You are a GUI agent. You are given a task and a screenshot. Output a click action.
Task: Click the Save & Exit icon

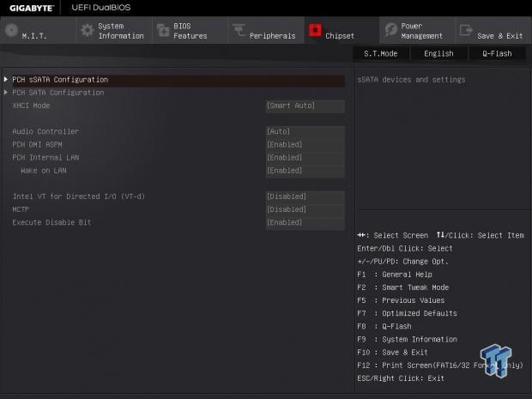(x=466, y=31)
